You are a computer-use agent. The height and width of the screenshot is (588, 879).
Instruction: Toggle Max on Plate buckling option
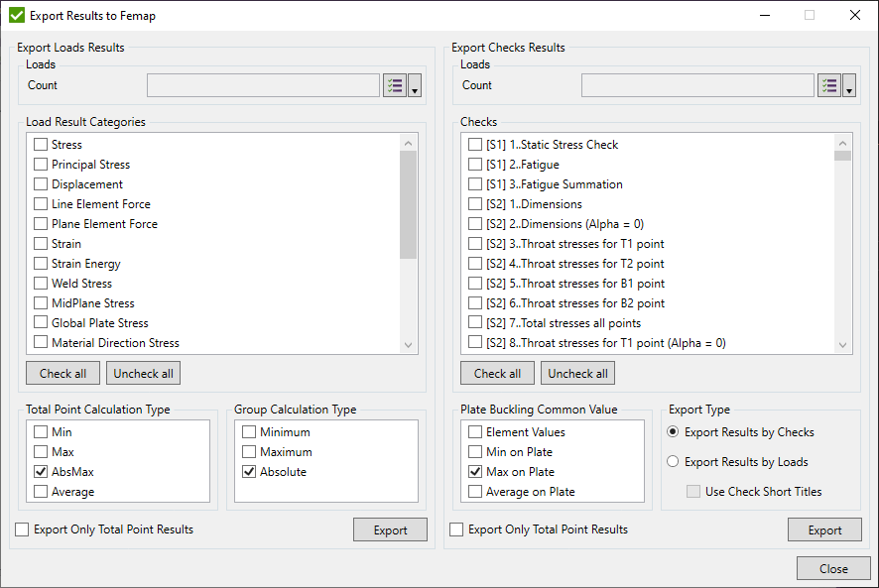pos(475,472)
